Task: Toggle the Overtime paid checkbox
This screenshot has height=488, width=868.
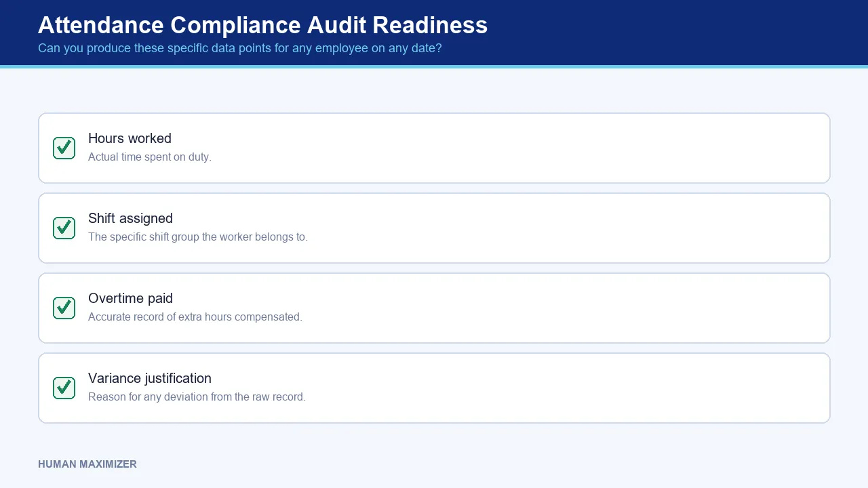Action: (x=64, y=308)
